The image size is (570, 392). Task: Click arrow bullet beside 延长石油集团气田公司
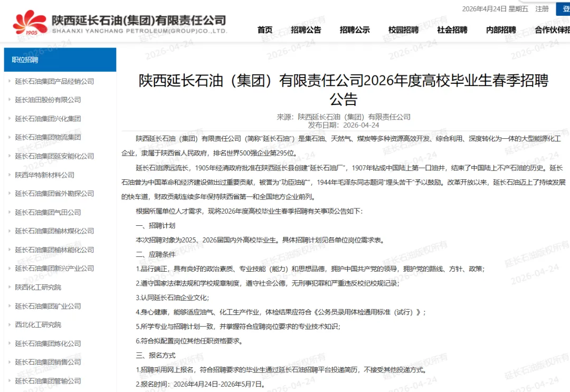[9, 212]
